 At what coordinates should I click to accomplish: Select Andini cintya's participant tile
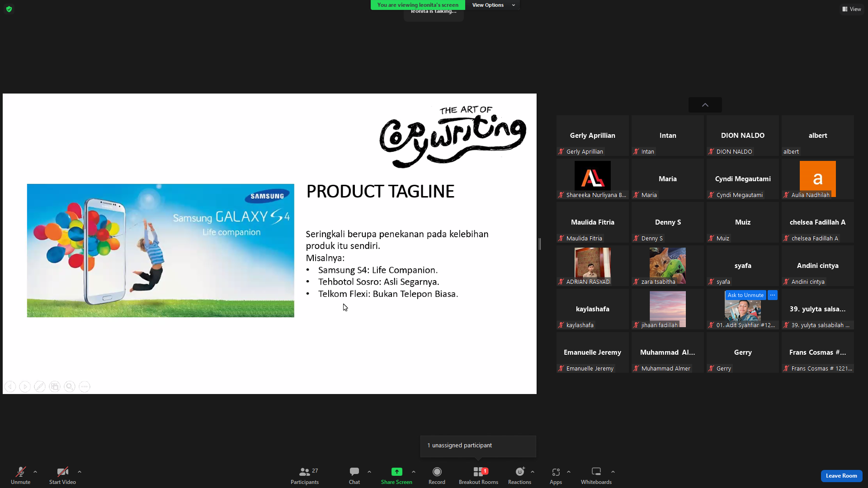[x=818, y=266]
